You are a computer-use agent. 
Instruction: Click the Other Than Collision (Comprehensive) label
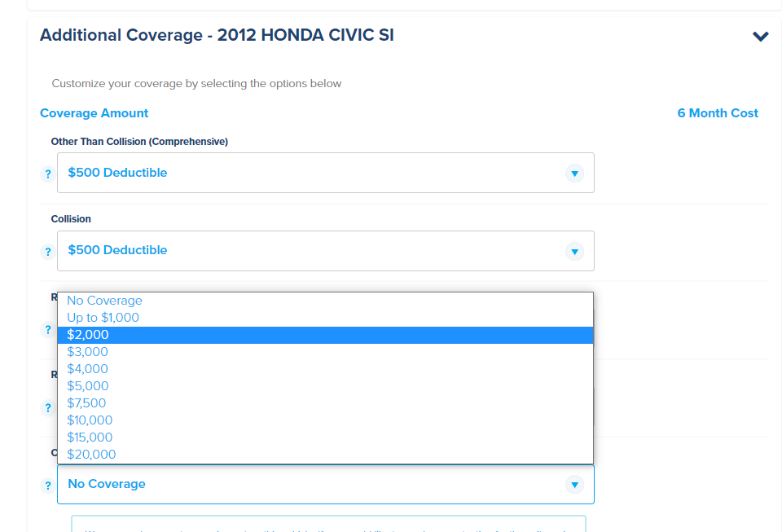[x=139, y=142]
